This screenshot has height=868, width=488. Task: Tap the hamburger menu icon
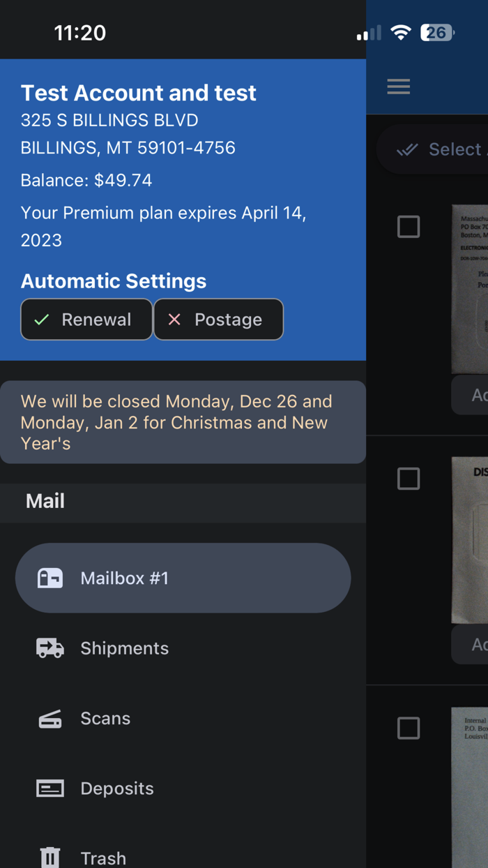pos(398,86)
